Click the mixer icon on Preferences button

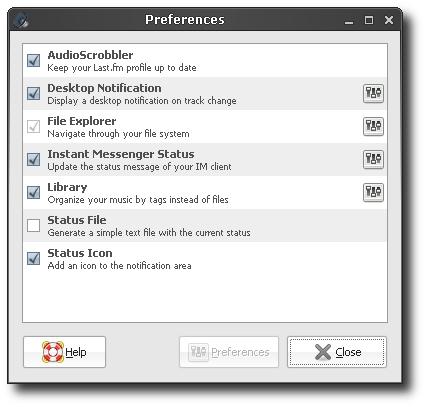198,352
